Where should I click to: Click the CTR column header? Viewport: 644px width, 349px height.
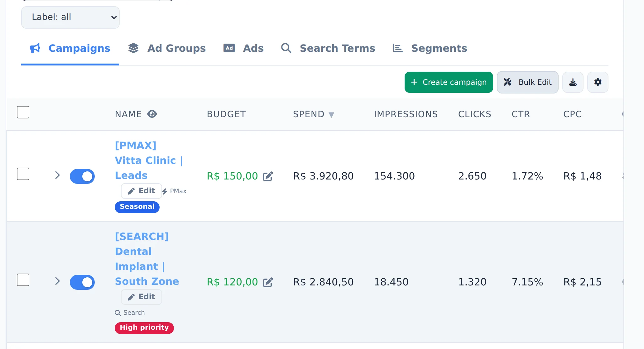(x=521, y=114)
